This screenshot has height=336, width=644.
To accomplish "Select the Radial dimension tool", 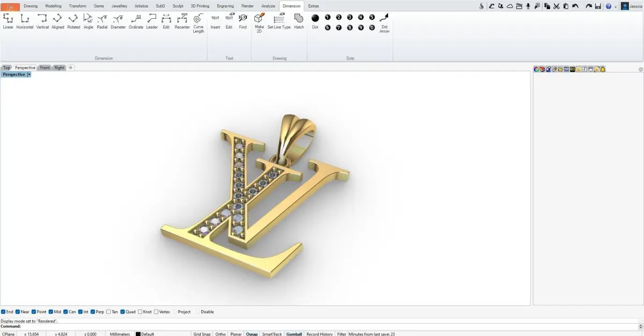I will pos(102,21).
